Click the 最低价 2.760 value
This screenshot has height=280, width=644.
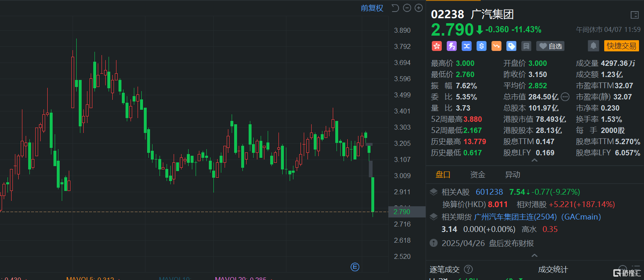click(x=465, y=75)
